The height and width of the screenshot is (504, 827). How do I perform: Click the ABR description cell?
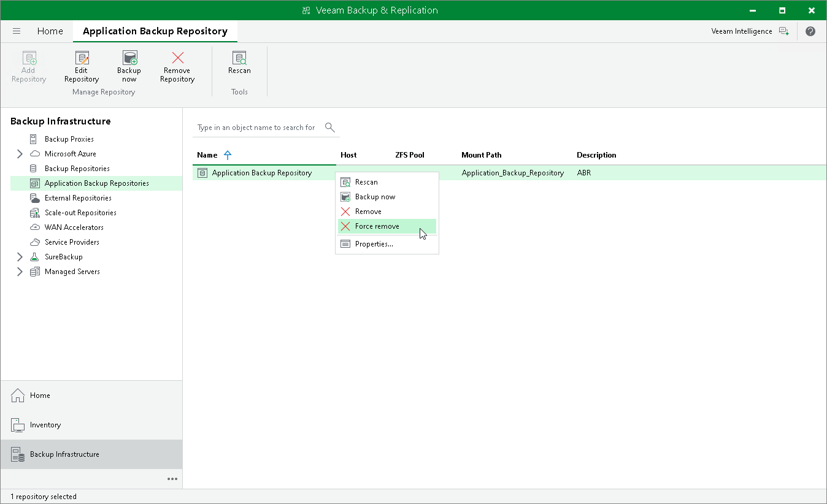584,173
